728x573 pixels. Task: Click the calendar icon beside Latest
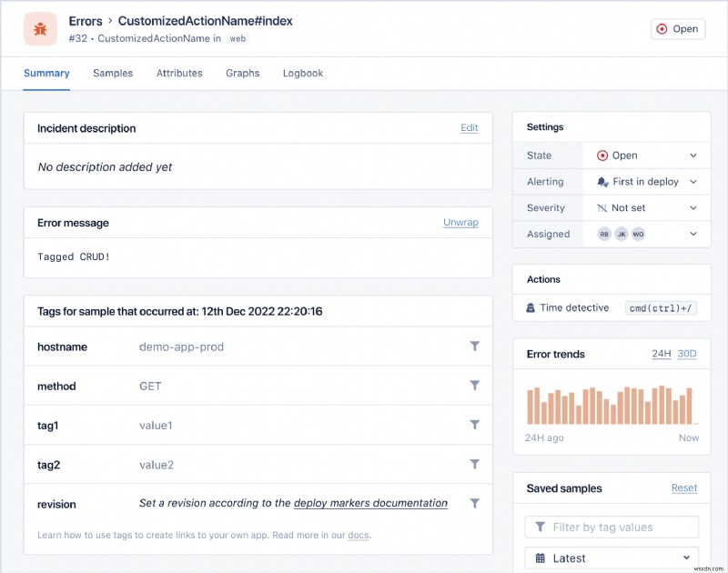tap(540, 558)
